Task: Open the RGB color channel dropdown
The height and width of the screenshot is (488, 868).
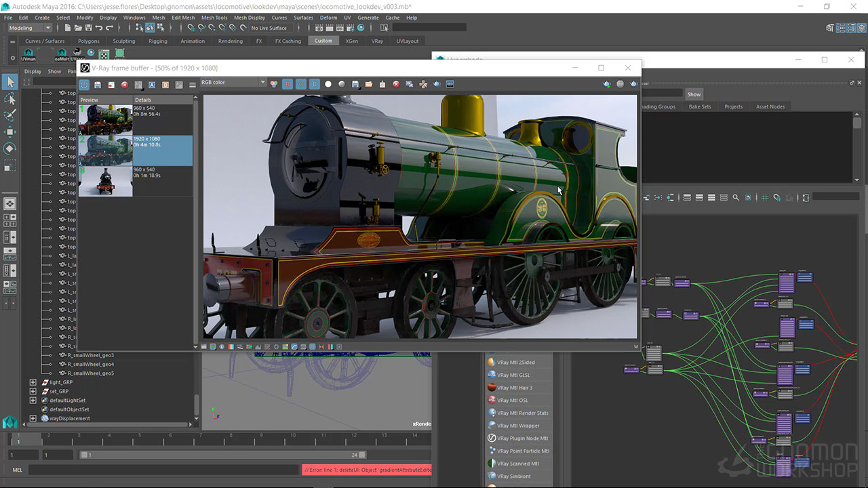Action: click(233, 83)
